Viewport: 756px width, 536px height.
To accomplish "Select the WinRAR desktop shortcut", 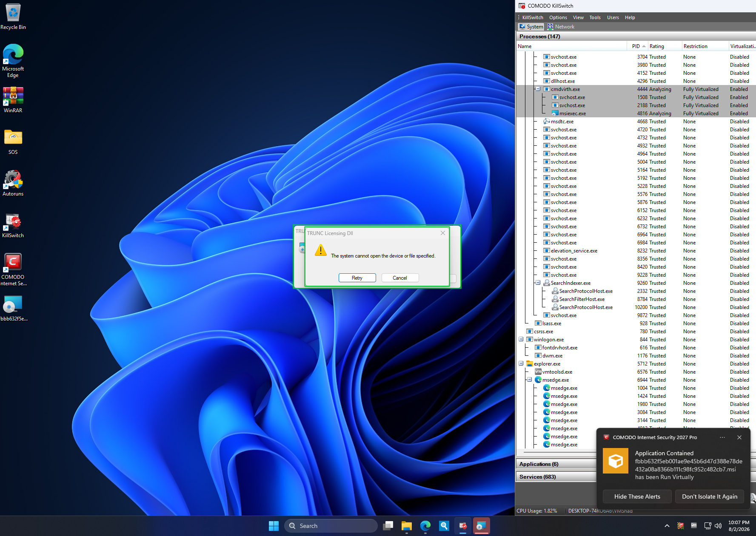I will [x=13, y=100].
